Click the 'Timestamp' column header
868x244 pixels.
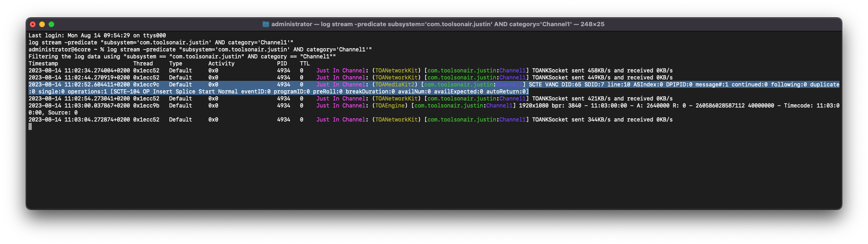43,64
